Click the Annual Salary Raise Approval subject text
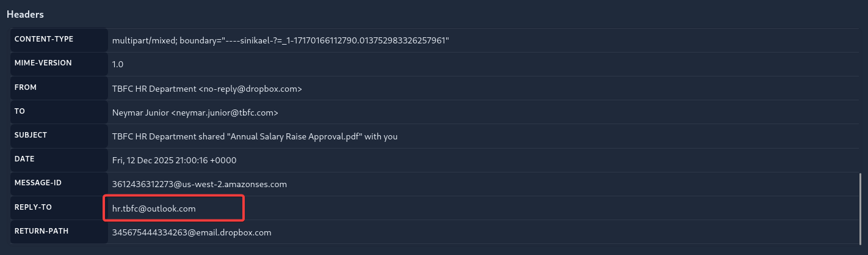Image resolution: width=868 pixels, height=255 pixels. [x=255, y=136]
